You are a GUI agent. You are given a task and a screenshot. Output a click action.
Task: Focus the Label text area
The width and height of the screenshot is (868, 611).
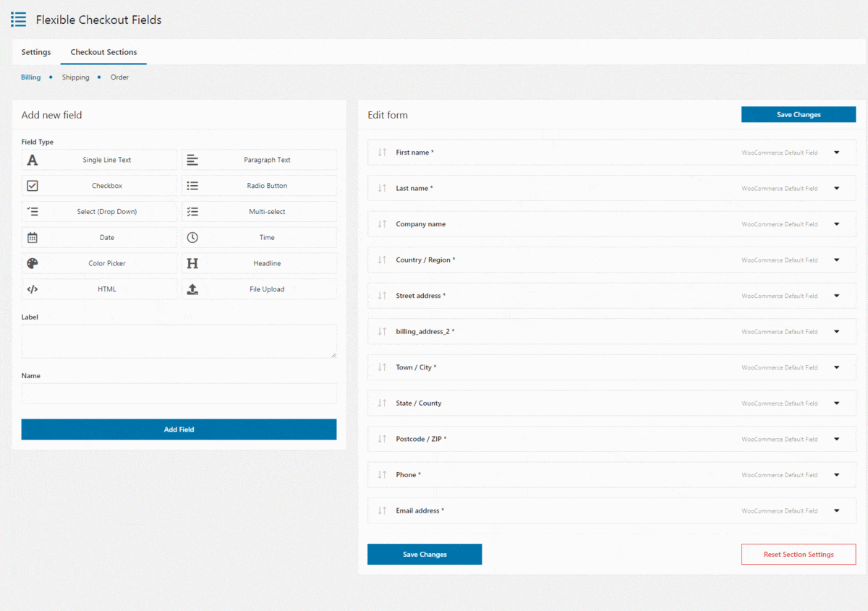tap(179, 341)
